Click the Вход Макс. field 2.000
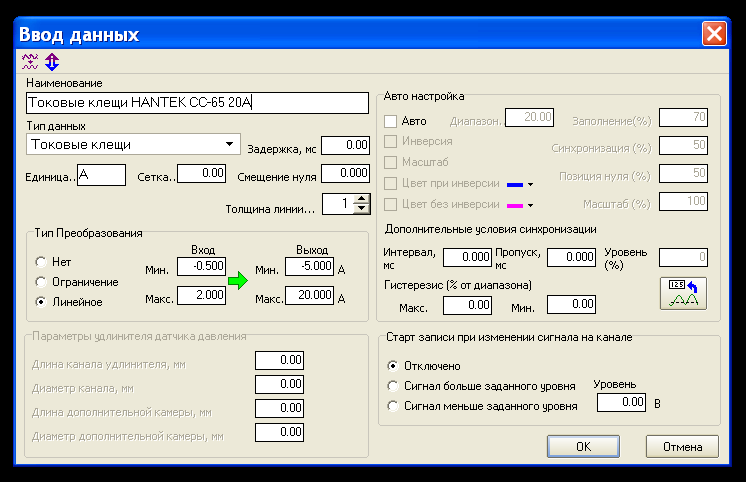Viewport: 746px width, 482px height. (201, 295)
